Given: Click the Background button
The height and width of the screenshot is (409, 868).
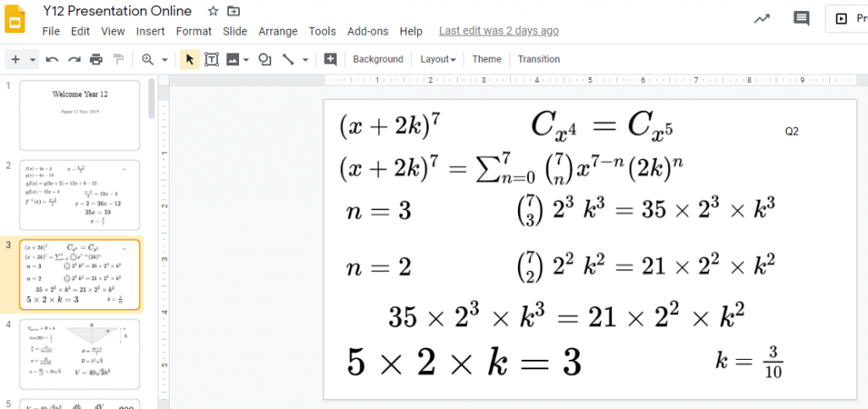Looking at the screenshot, I should pos(378,59).
